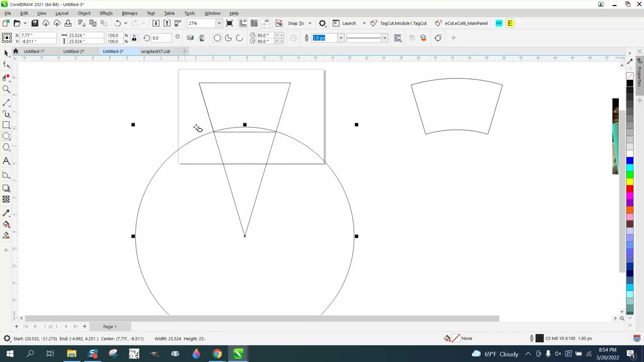Toggle show grid

tap(255, 23)
